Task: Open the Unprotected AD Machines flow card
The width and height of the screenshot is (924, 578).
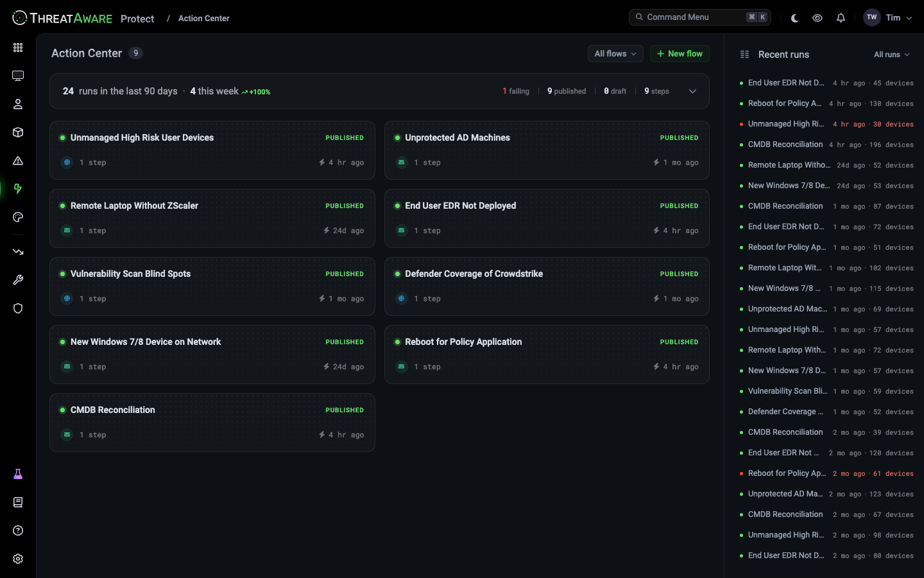Action: click(547, 150)
